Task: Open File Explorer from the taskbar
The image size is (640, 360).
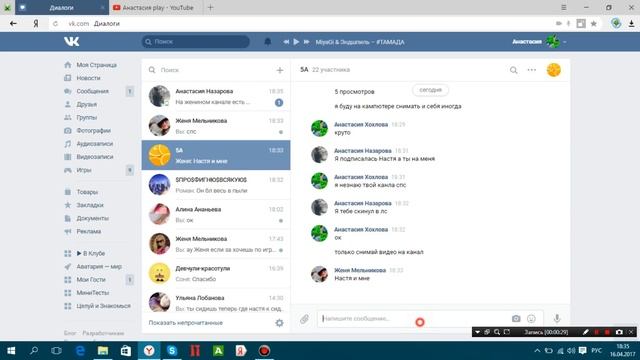Action: click(103, 351)
